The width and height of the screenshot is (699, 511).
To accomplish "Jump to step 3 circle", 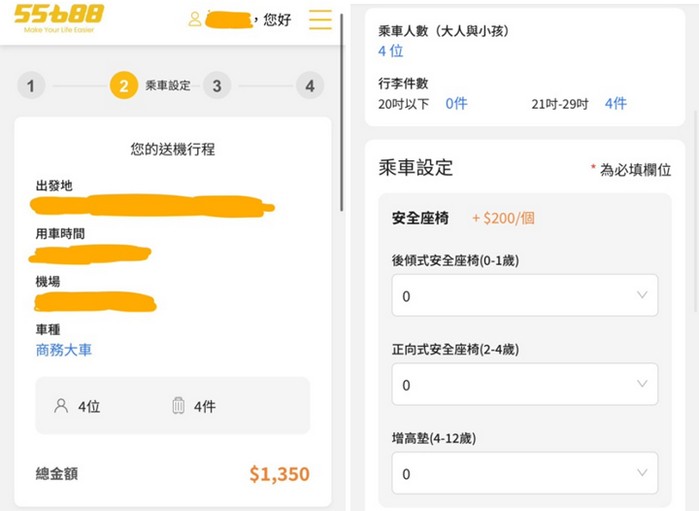I will (216, 86).
